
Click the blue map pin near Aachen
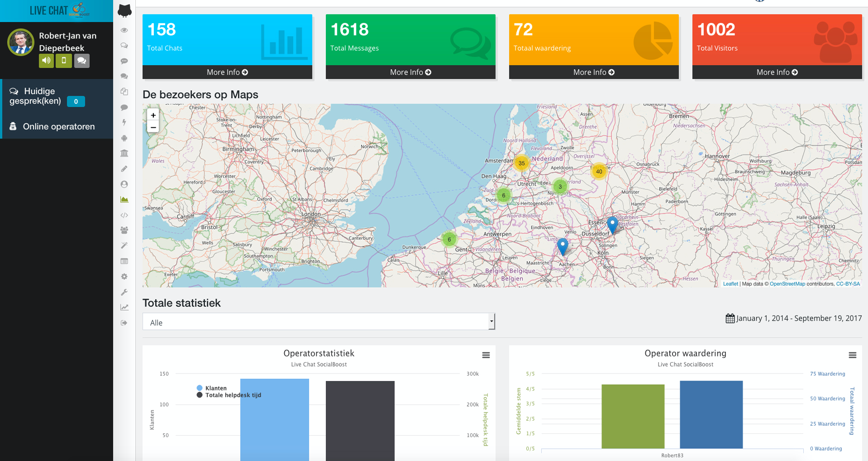click(x=563, y=247)
